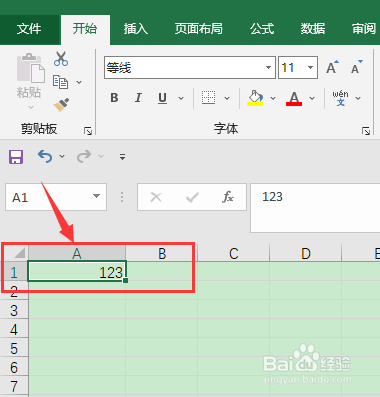The image size is (380, 397).
Task: Select the format painter brush
Action: 61,105
